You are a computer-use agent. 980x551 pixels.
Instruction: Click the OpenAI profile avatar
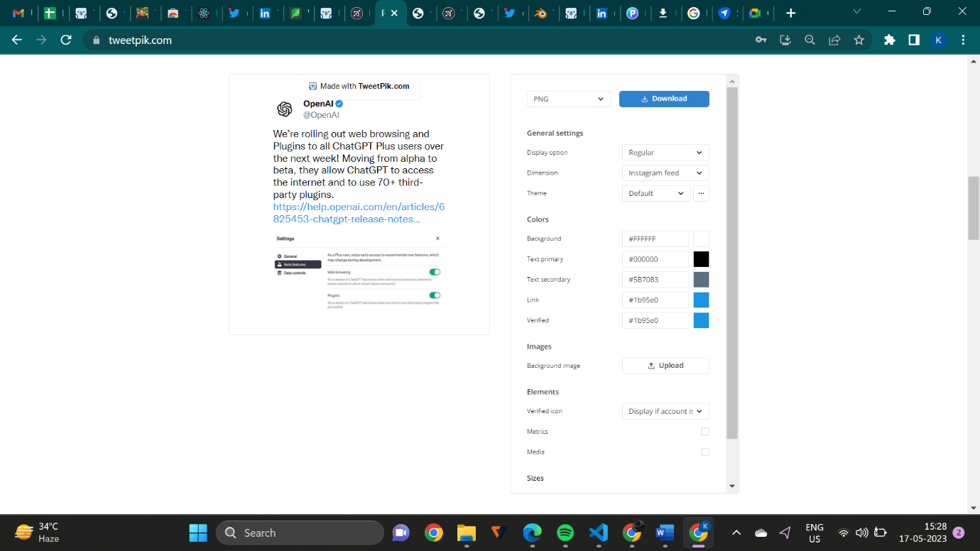pos(285,109)
